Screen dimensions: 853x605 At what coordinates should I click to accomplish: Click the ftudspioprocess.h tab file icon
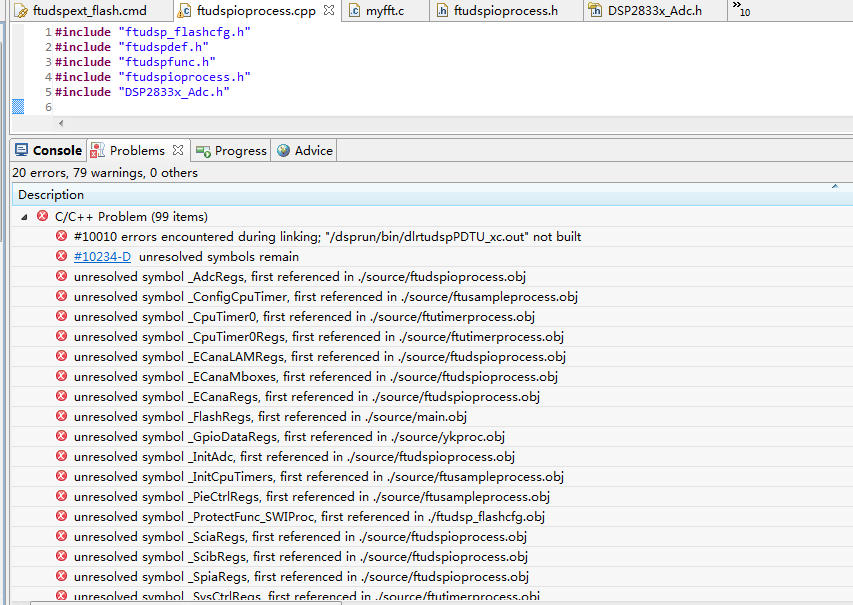pos(442,10)
